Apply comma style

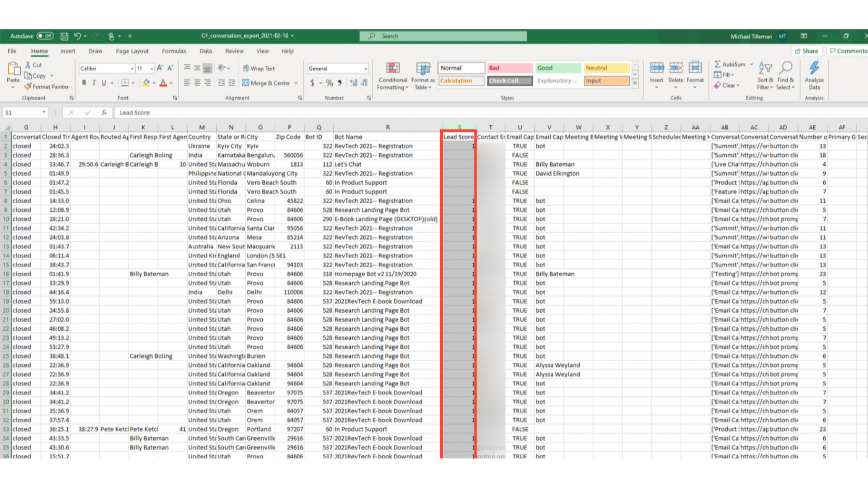pos(340,83)
